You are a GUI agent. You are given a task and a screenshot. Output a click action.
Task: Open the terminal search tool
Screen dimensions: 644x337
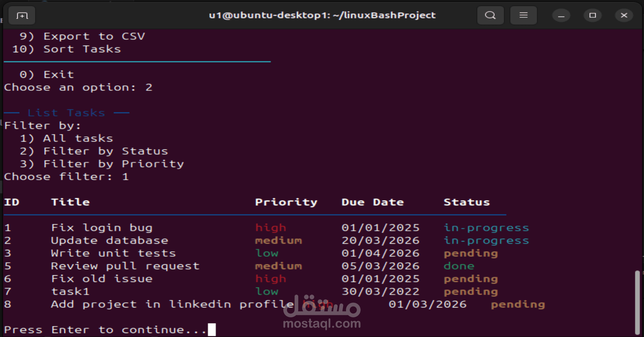coord(490,15)
